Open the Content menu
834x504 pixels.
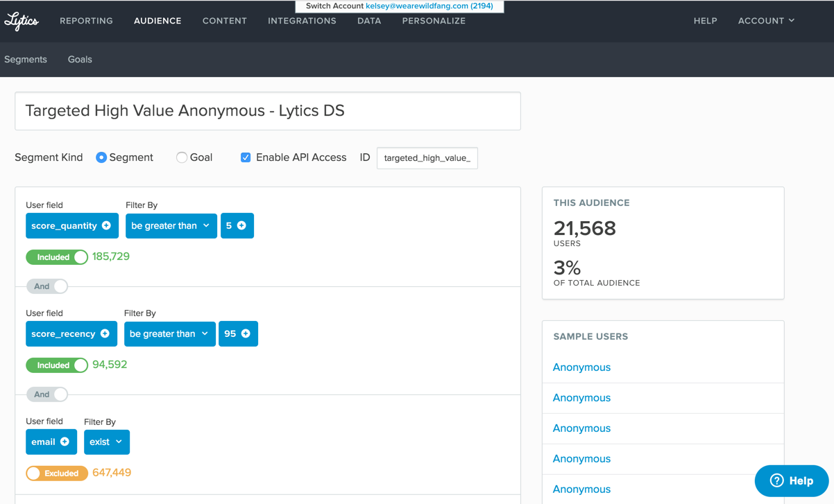coord(225,21)
